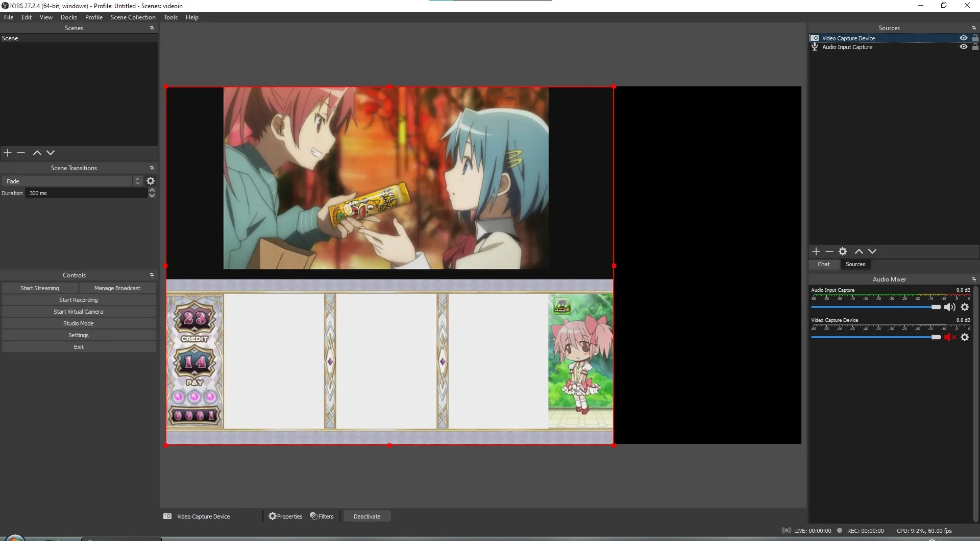Viewport: 980px width, 541px height.
Task: Click the camera icon of Video Capture Device source
Action: coord(815,38)
